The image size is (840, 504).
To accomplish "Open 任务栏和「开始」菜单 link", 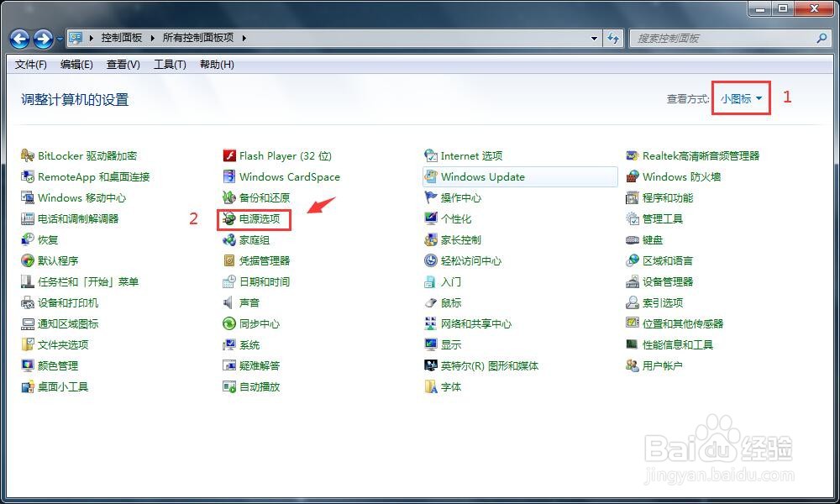I will pos(88,281).
